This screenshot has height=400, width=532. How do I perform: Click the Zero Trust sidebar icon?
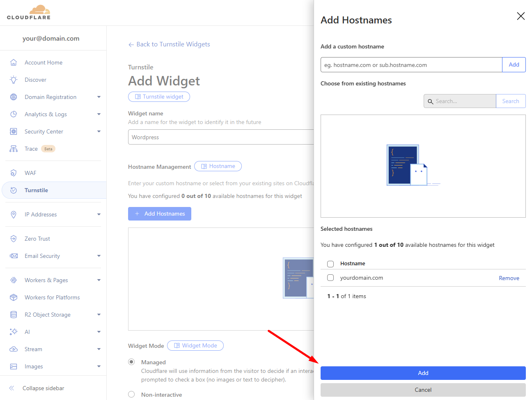click(x=14, y=239)
